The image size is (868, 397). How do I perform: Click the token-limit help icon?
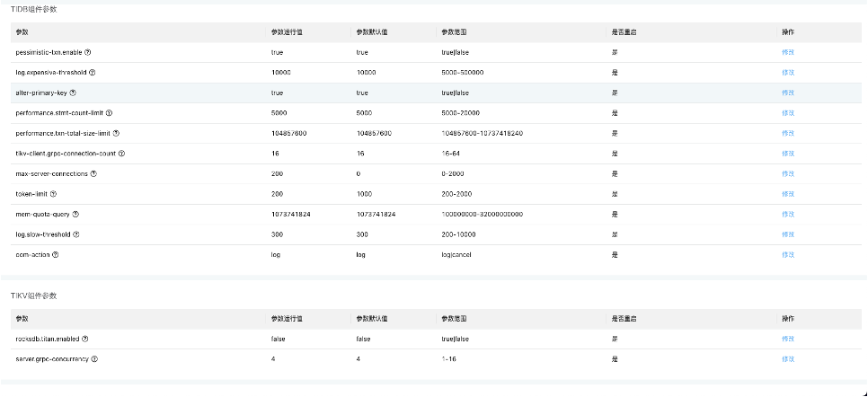click(x=53, y=194)
